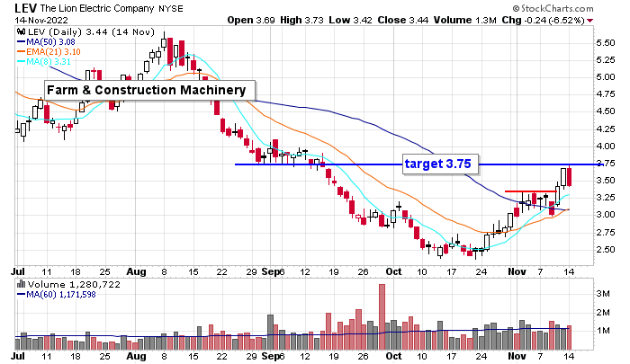Screen dimensions: 630x364
Task: Click the MA(8) 3.31 legend entry
Action: (44, 62)
